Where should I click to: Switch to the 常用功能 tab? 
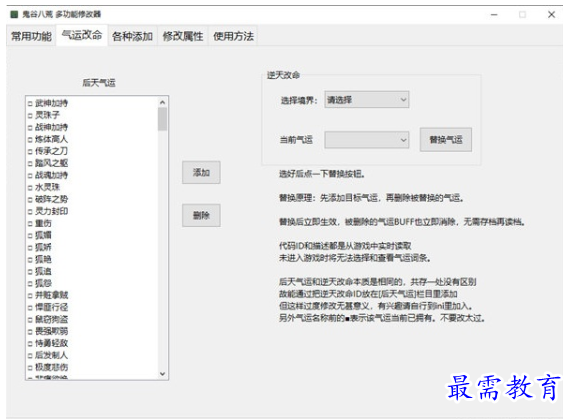(x=31, y=36)
